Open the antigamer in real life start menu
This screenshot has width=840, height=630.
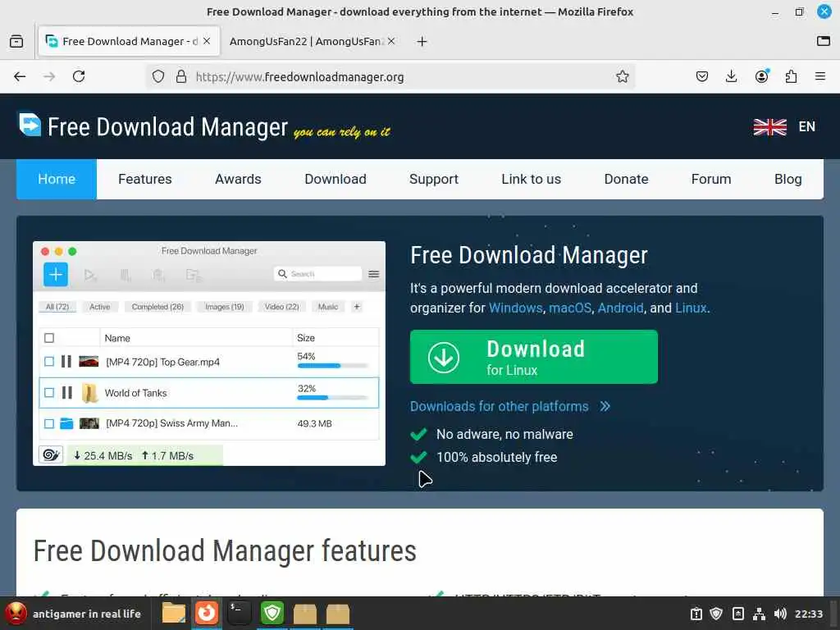(x=74, y=614)
